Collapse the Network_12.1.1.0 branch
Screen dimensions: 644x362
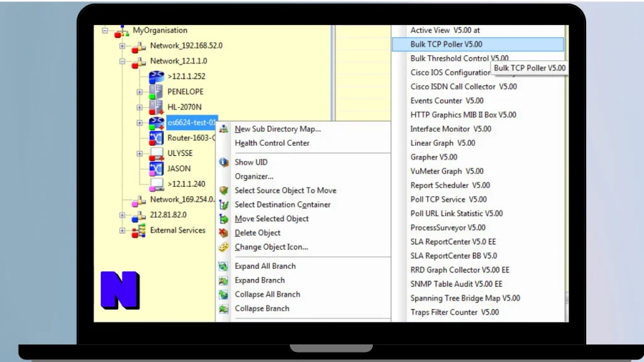pos(123,61)
